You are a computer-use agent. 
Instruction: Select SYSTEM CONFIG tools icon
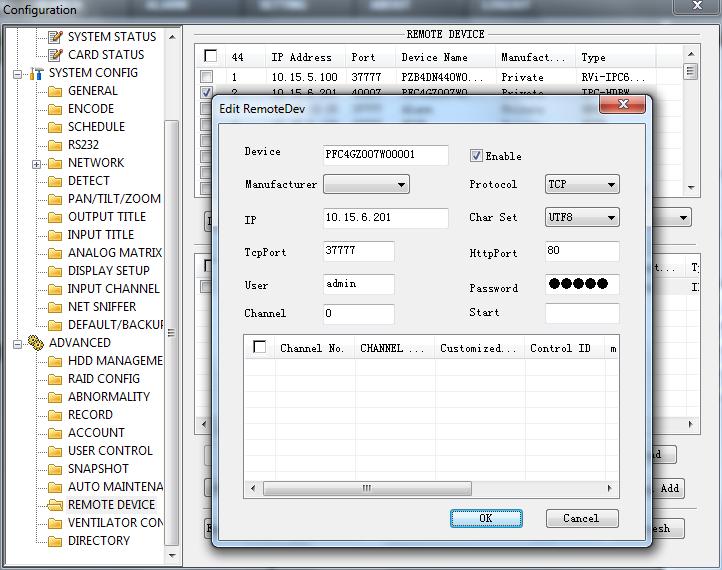(x=36, y=73)
